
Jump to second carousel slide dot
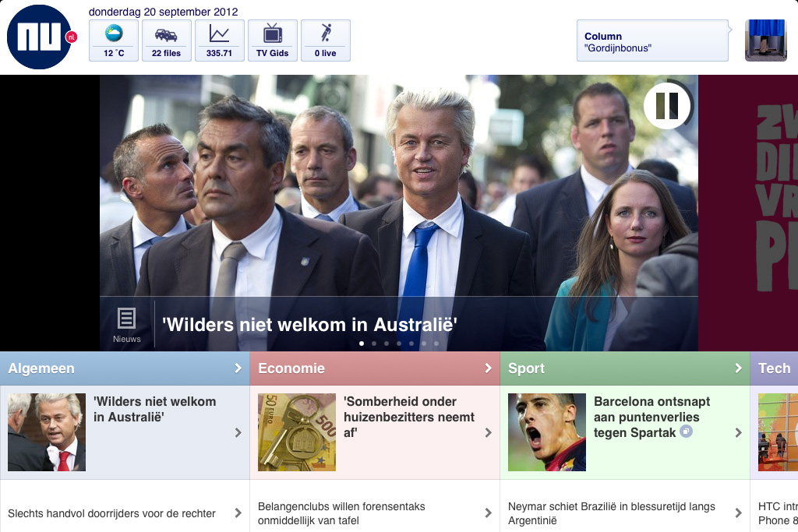[374, 344]
